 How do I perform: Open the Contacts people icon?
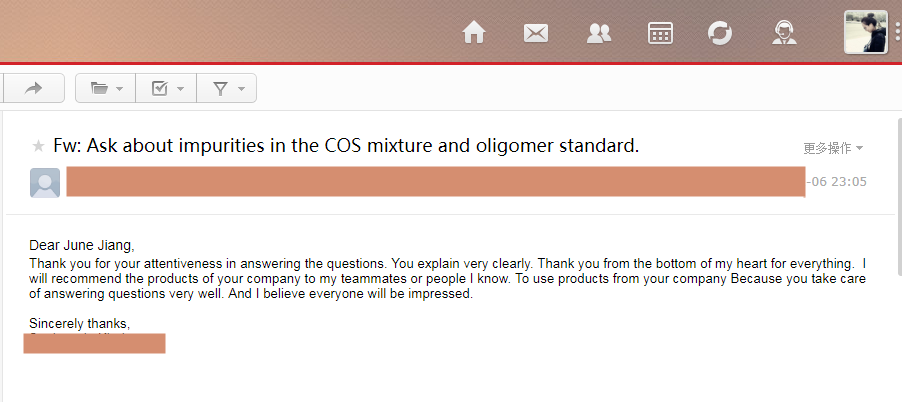(x=598, y=33)
